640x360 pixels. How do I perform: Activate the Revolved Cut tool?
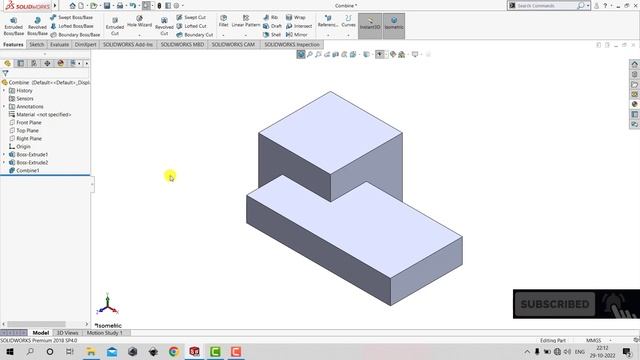point(164,26)
